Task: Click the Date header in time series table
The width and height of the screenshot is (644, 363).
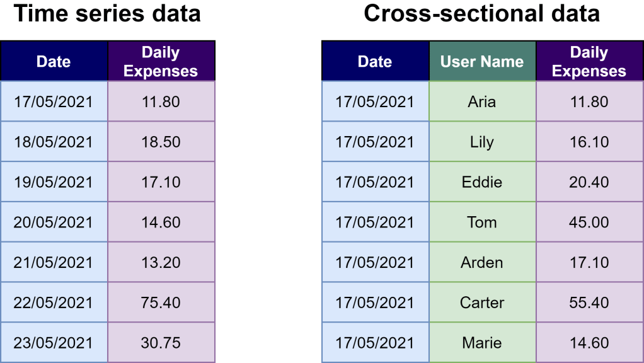Action: (54, 61)
